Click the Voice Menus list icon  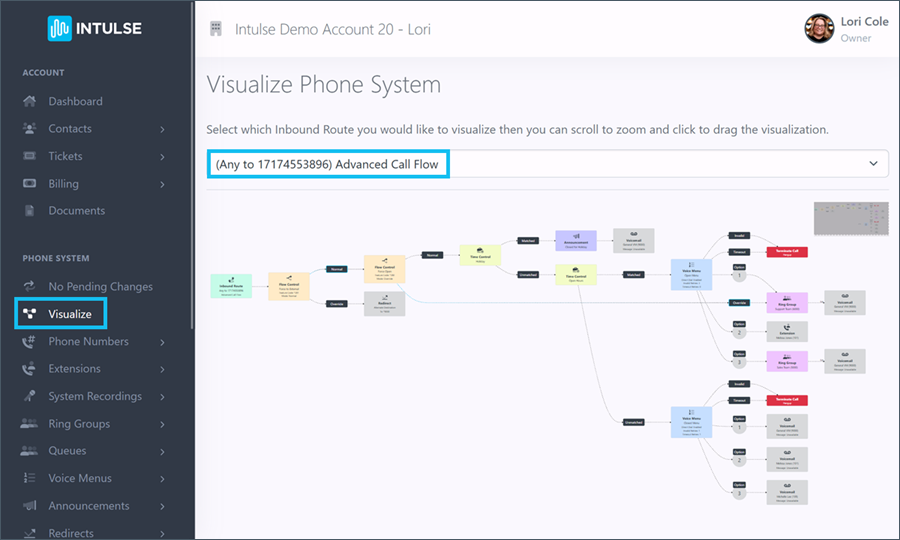[x=29, y=478]
